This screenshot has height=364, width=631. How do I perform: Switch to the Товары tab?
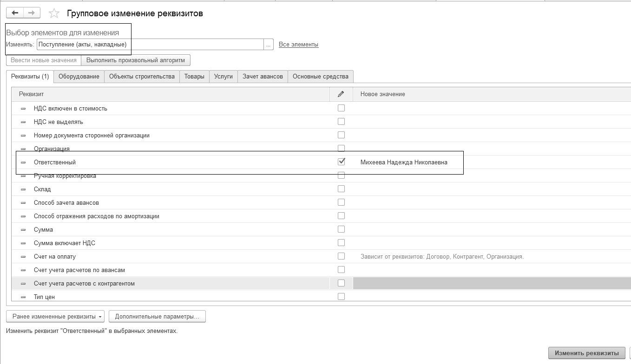194,77
